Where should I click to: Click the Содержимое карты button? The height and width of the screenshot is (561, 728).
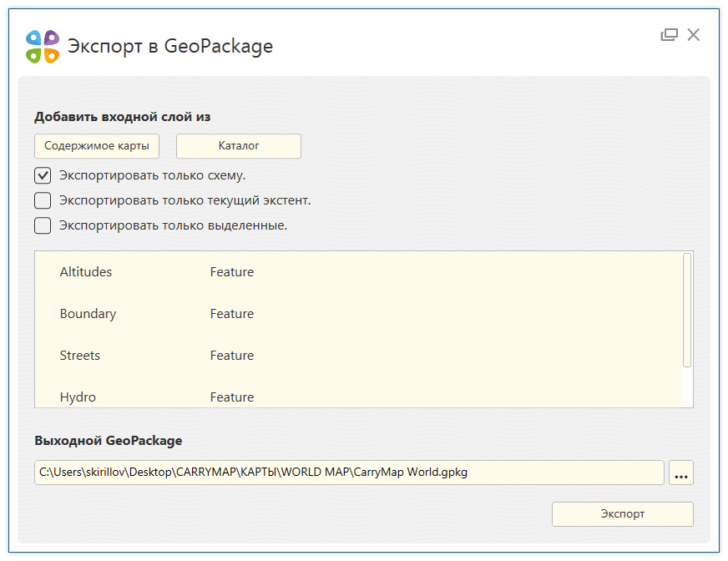97,146
